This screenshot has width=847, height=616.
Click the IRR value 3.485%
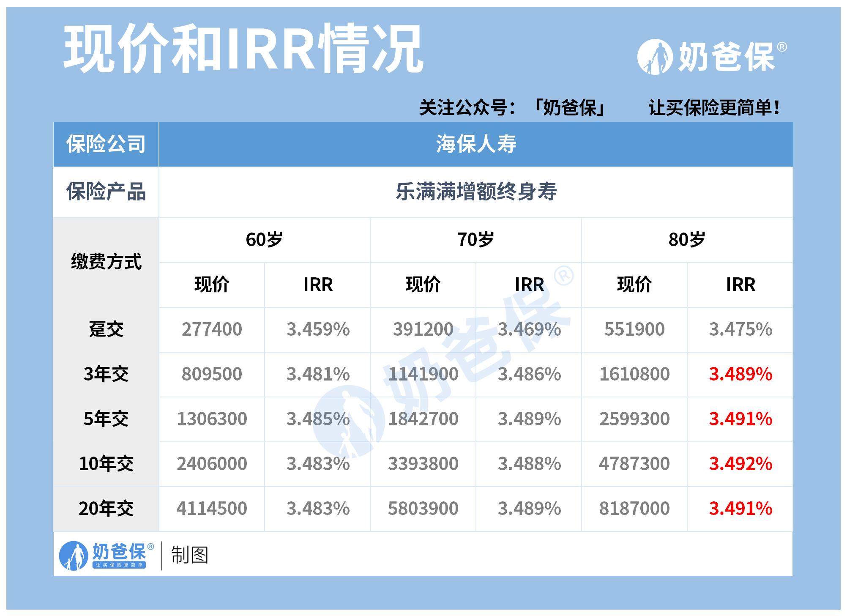[318, 419]
